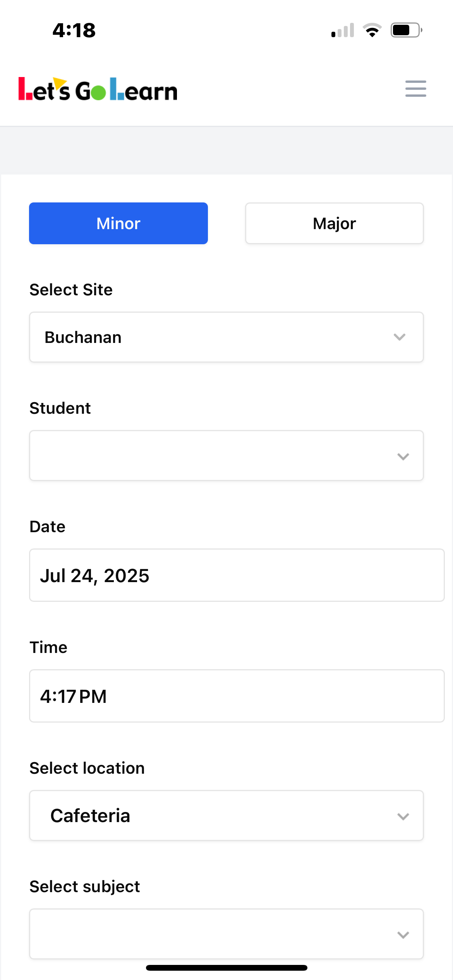This screenshot has width=453, height=980.
Task: Tap the Let's Go Learn logo
Action: click(x=98, y=89)
